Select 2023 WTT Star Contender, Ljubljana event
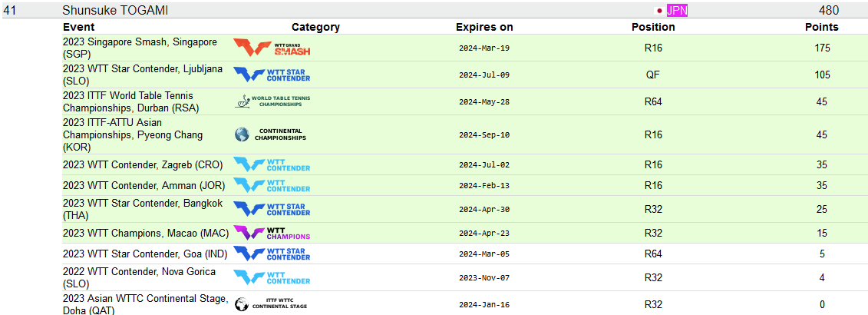Viewport: 868px width, 315px height. click(143, 75)
